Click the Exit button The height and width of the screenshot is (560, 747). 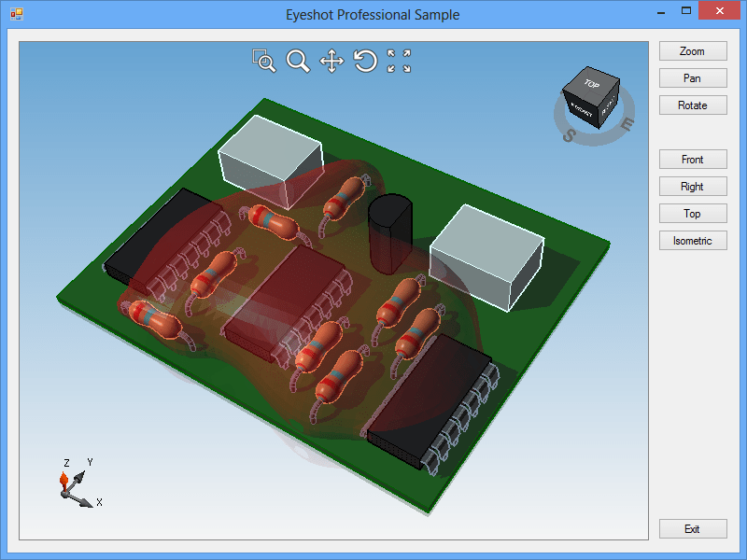[x=693, y=528]
